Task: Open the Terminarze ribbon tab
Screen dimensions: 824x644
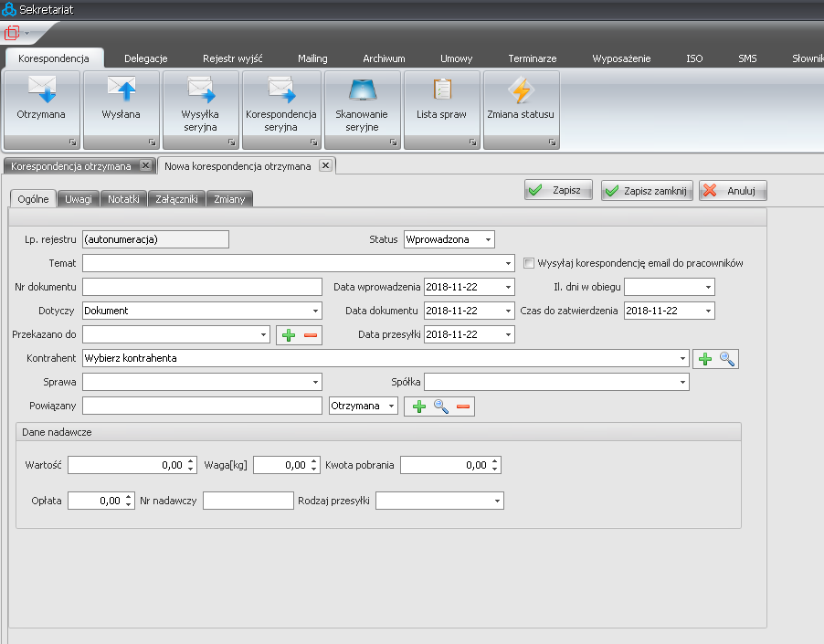Action: click(x=533, y=58)
